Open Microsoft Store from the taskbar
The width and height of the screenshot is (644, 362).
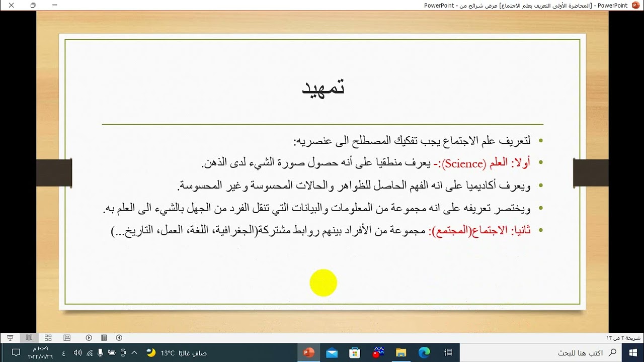coord(355,353)
